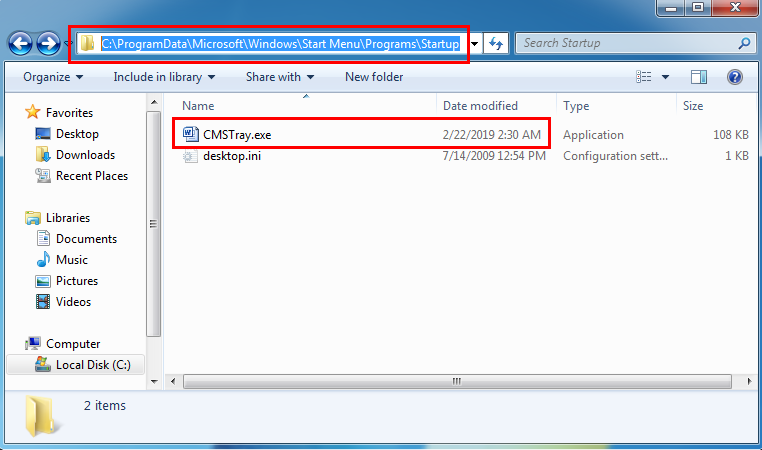This screenshot has width=762, height=450.
Task: Expand the view options dropdown arrow
Action: [665, 77]
